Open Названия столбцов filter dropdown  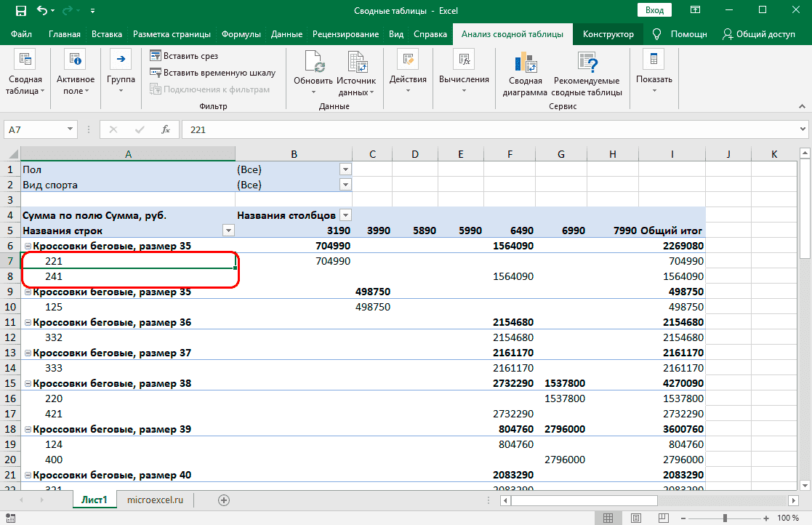(x=345, y=215)
